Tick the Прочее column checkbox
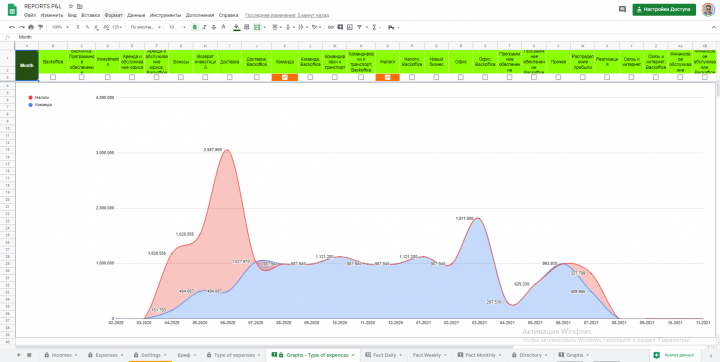This screenshot has width=720, height=362. tap(558, 78)
